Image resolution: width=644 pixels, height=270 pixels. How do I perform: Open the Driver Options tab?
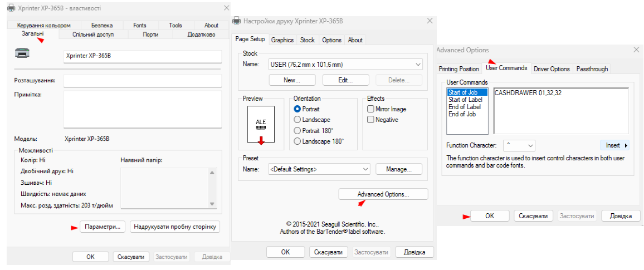click(x=552, y=69)
